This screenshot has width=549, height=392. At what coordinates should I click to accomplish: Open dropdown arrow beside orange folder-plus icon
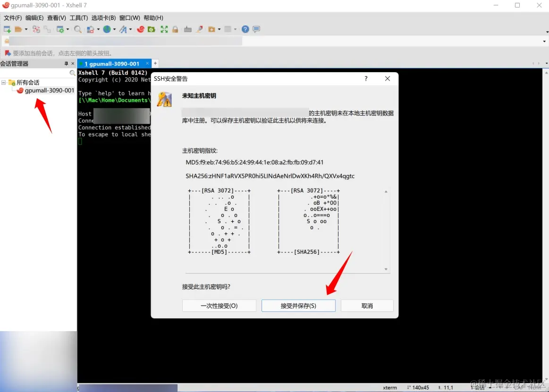click(x=219, y=29)
